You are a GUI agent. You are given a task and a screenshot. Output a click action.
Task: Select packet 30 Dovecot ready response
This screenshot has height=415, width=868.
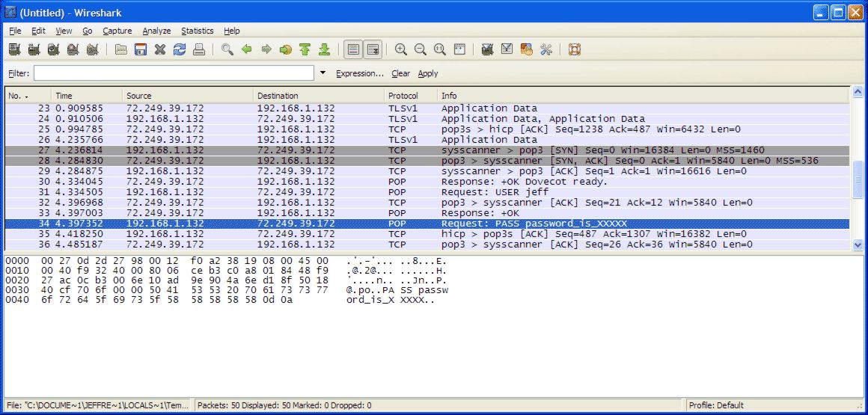pos(427,182)
